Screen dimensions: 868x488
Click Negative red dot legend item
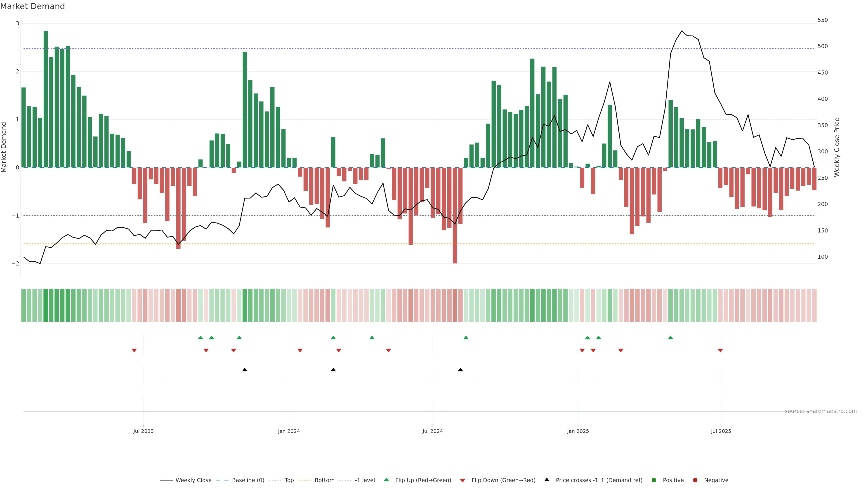click(695, 480)
